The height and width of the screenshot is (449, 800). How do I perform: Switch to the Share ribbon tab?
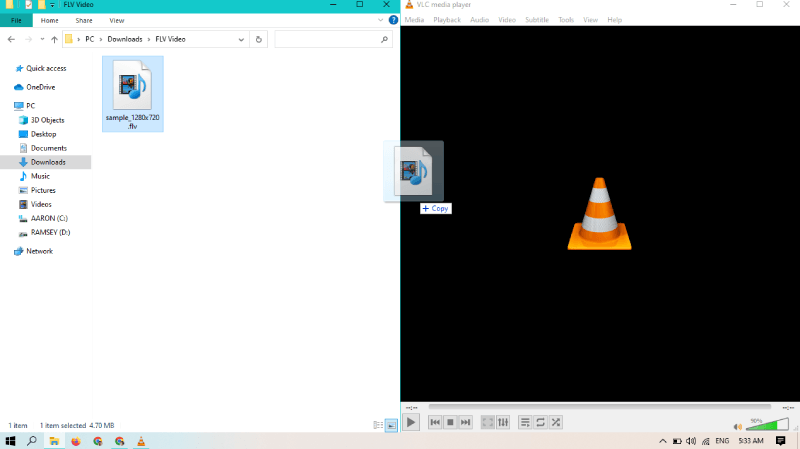(x=84, y=20)
